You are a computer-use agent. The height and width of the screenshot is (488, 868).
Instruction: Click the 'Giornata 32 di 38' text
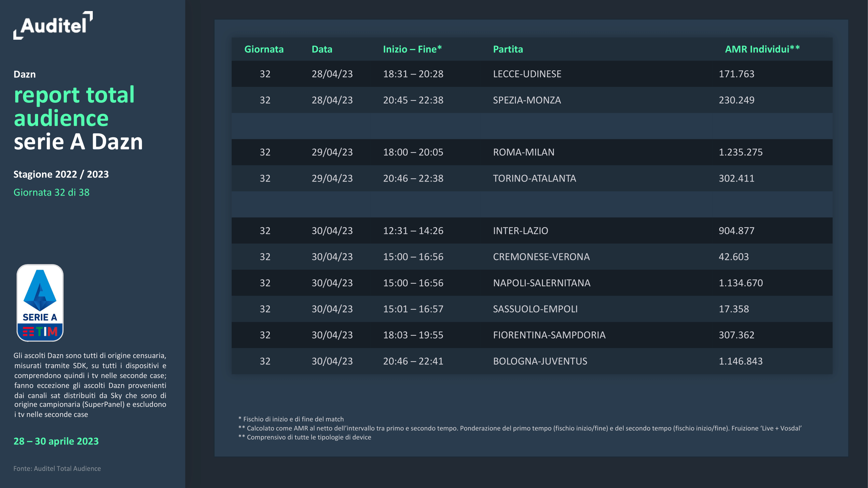point(51,192)
